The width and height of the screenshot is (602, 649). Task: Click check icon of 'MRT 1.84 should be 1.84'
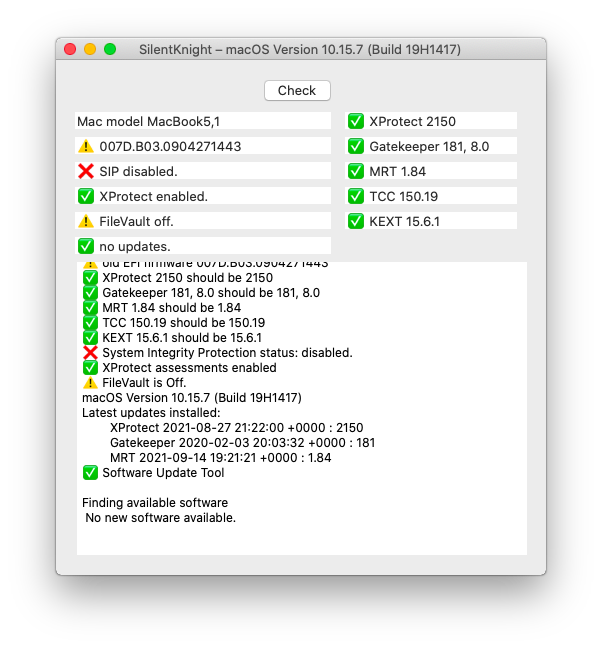click(90, 308)
